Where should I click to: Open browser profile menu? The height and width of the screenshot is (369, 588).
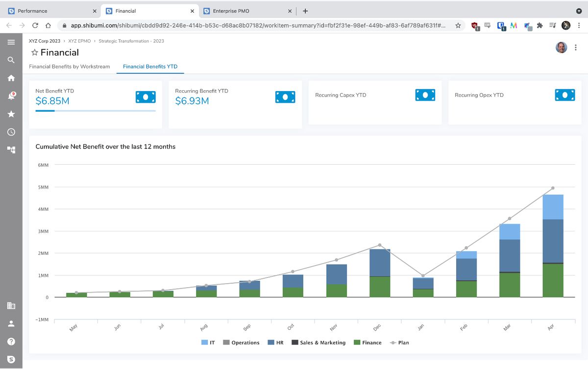coord(566,25)
